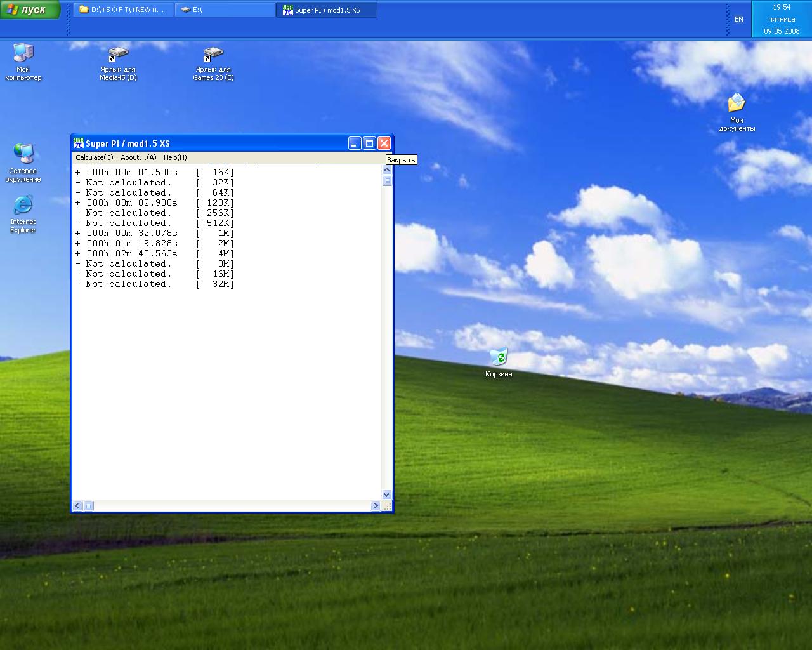Select the 256K Not calculated line
812x650 pixels.
[x=155, y=213]
